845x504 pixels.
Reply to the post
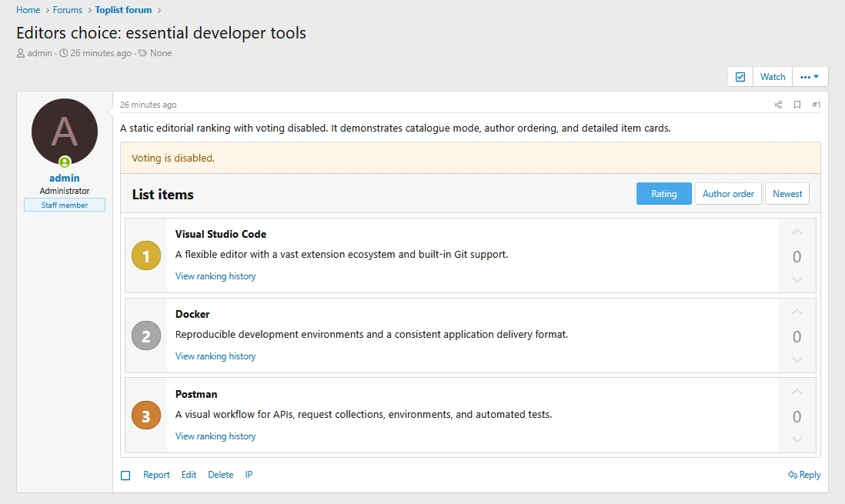pyautogui.click(x=804, y=474)
